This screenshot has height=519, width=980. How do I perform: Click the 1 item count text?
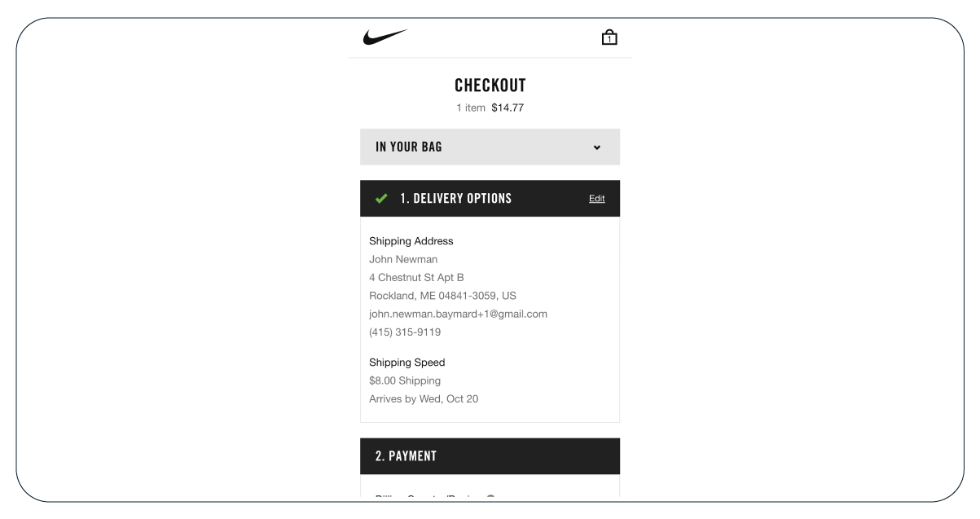[471, 108]
